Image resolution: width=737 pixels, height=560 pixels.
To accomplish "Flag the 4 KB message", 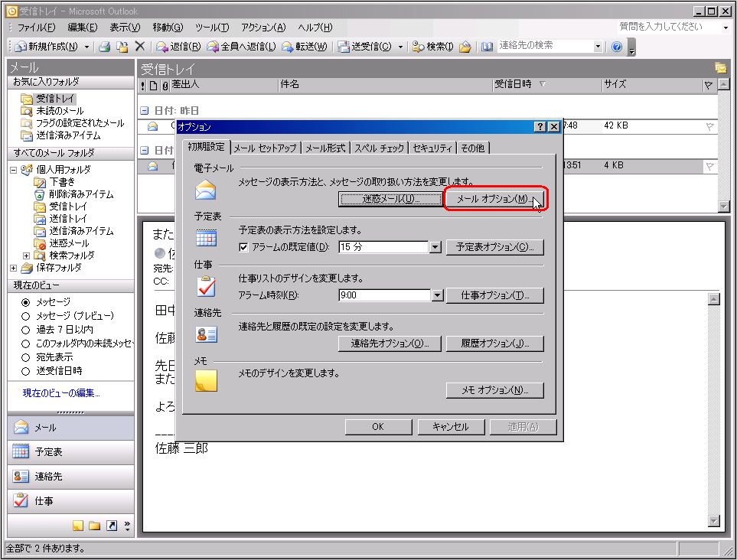I will (x=709, y=166).
